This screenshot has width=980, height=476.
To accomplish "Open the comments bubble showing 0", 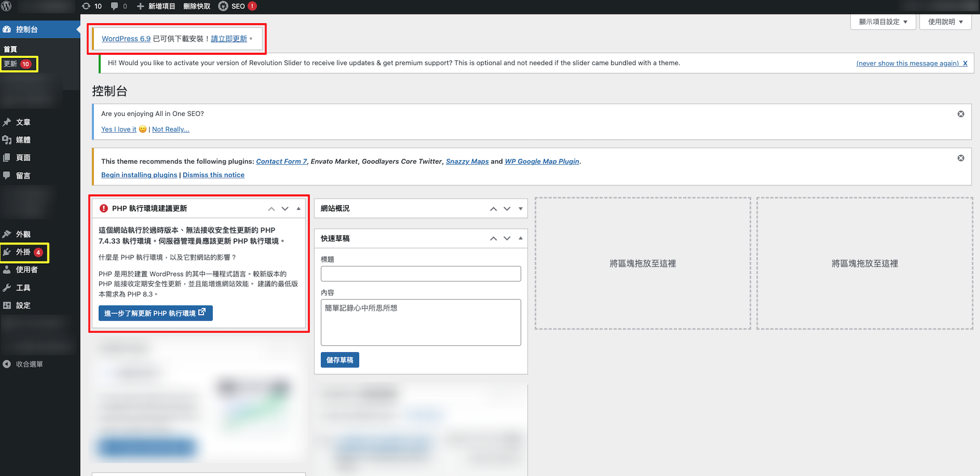I will [119, 6].
